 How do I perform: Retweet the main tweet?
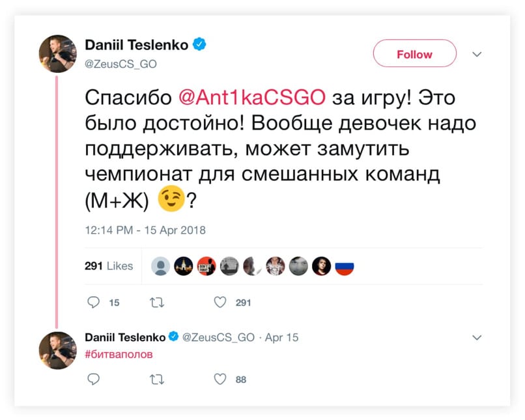(x=157, y=303)
